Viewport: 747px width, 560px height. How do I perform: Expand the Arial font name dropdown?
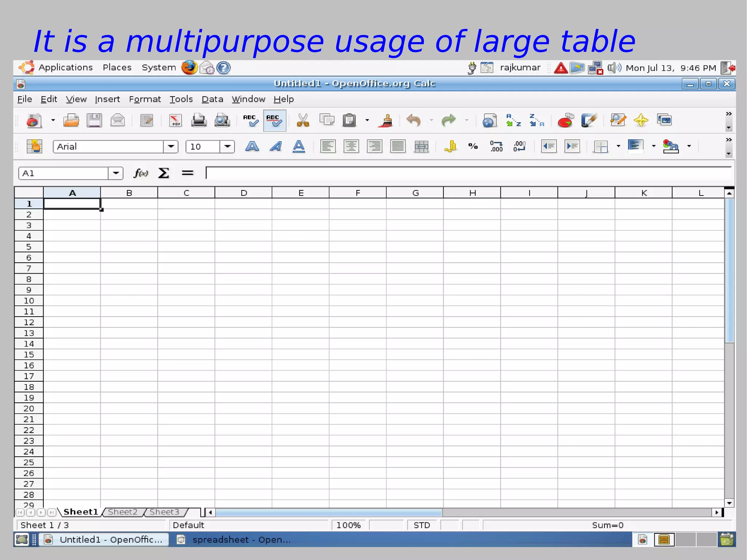171,147
